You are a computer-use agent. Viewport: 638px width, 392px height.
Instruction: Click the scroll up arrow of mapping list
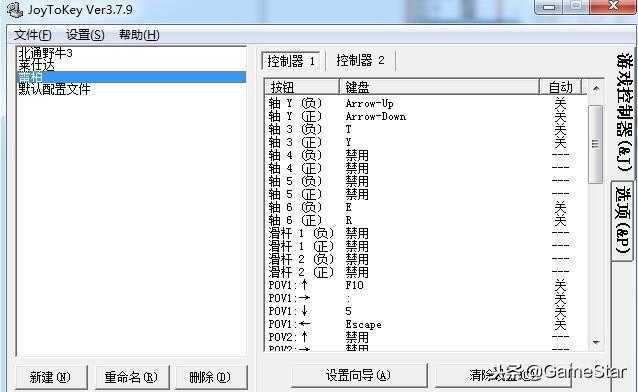[596, 88]
